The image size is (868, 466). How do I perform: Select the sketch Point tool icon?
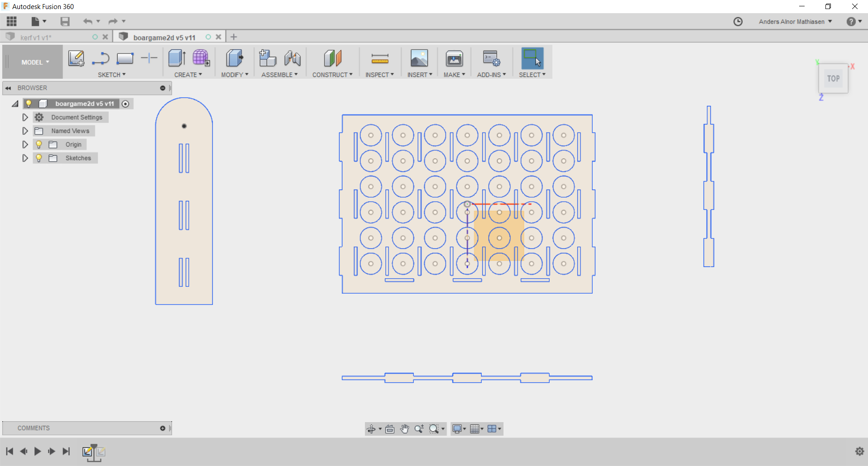(x=149, y=58)
